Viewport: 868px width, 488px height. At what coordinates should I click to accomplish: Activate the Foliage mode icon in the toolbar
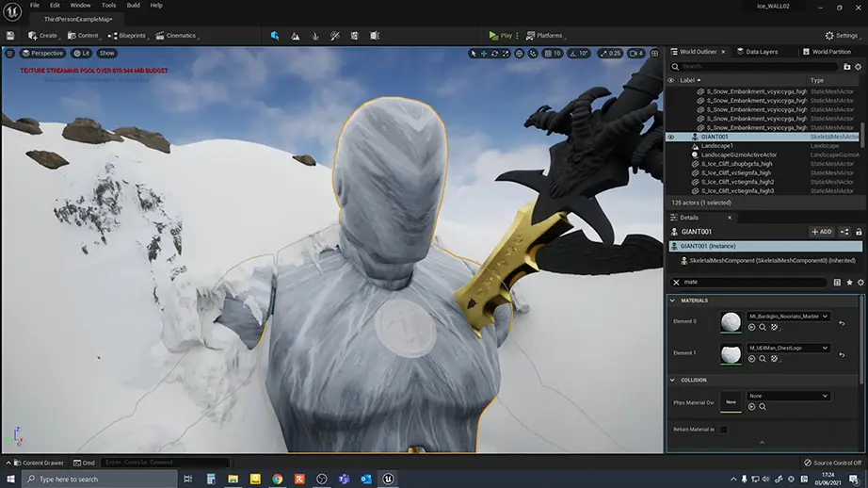(x=315, y=36)
